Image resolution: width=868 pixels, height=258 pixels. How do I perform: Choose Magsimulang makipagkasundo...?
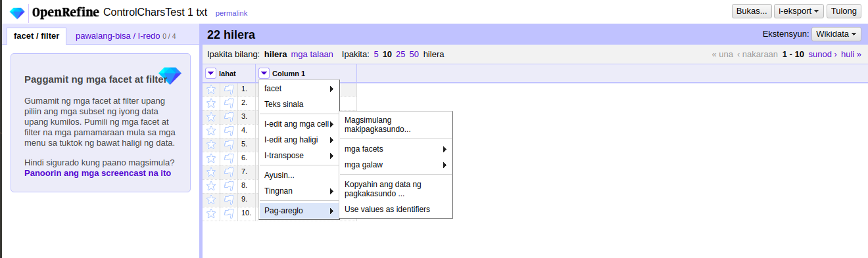[x=396, y=125]
